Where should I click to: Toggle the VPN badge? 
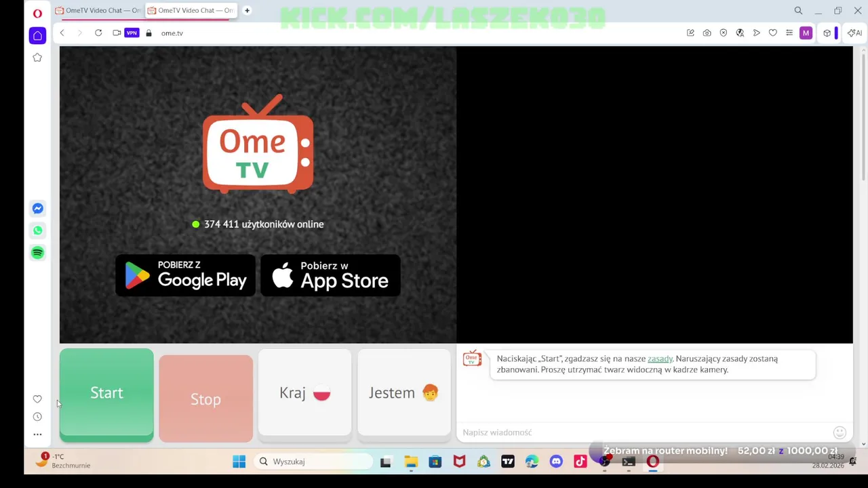132,33
